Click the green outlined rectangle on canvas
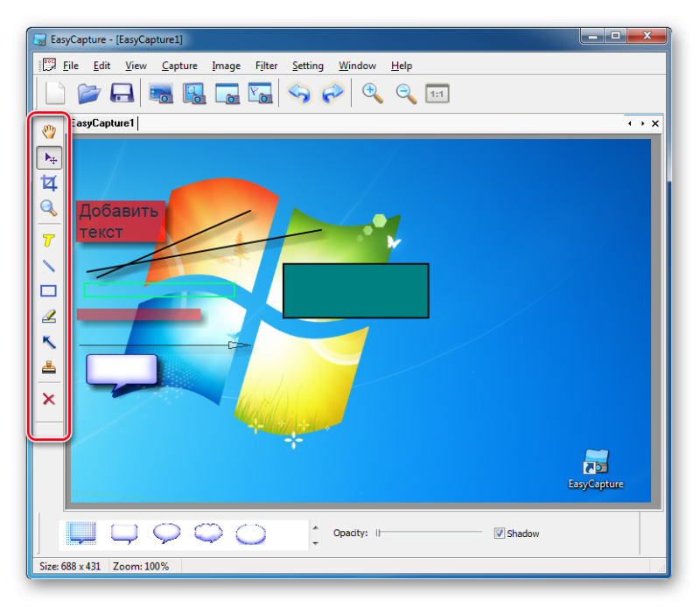Image resolution: width=700 pixels, height=607 pixels. coord(159,290)
